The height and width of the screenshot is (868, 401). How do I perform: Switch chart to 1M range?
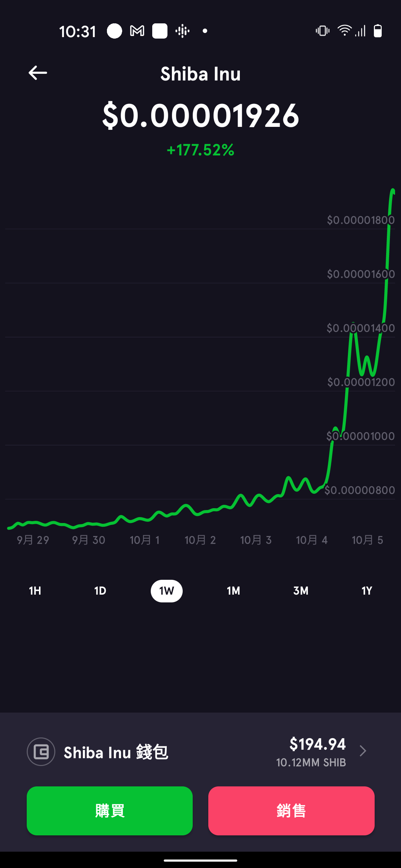tap(234, 591)
